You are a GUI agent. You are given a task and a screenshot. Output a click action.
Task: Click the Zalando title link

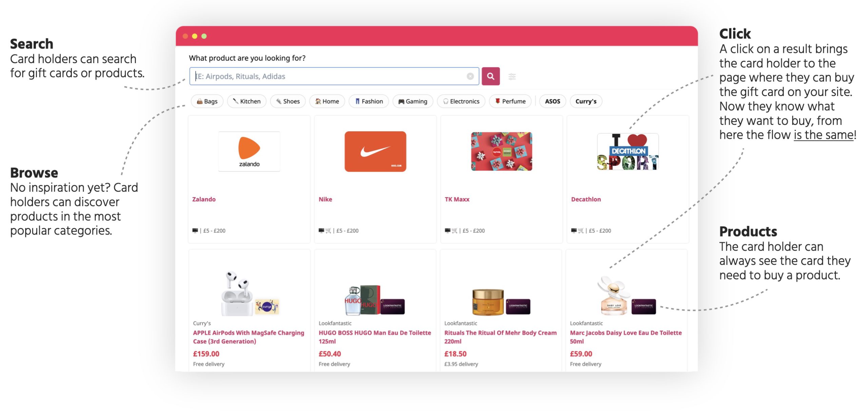pos(204,199)
